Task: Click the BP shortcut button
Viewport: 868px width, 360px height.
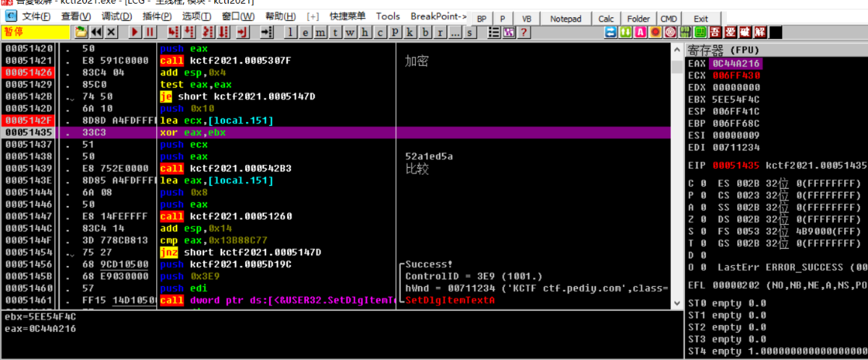Action: point(482,19)
